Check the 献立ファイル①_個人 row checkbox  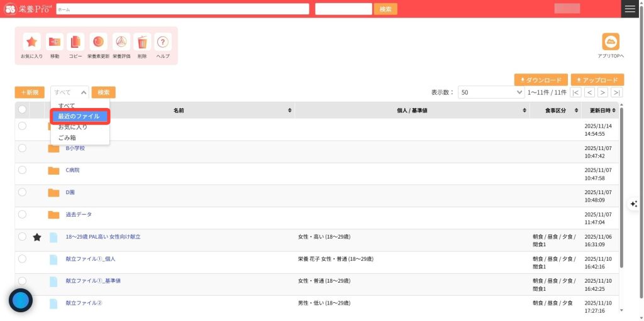(x=22, y=258)
